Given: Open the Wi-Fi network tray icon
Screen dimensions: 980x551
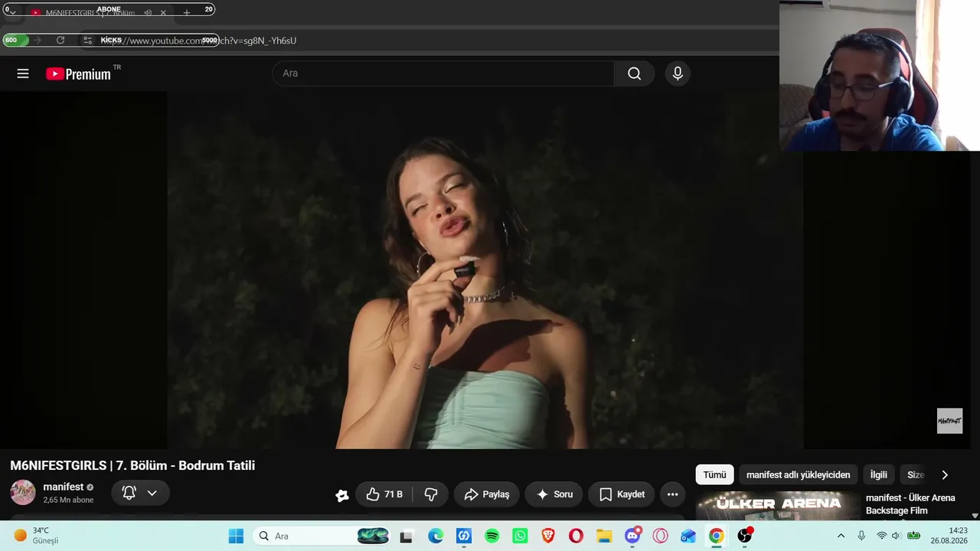Looking at the screenshot, I should 881,536.
